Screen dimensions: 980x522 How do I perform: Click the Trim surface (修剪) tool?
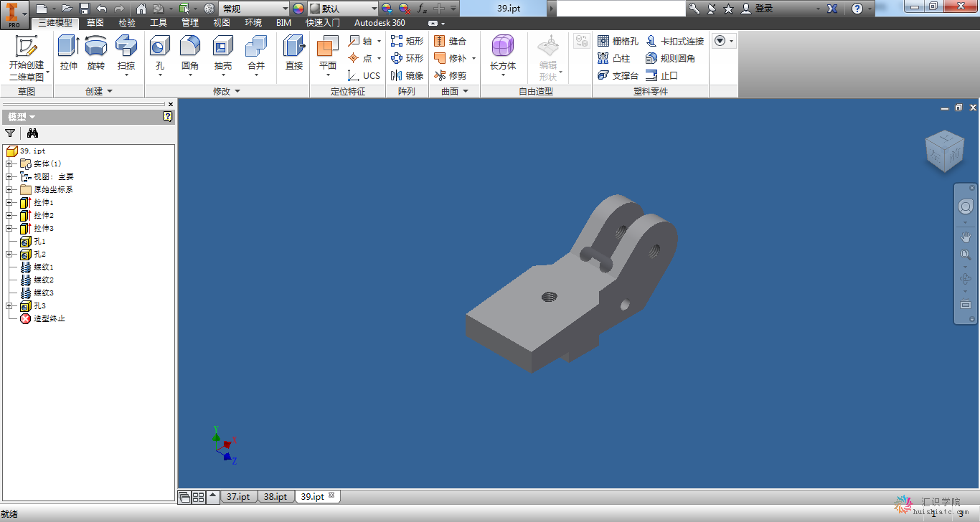click(x=451, y=75)
